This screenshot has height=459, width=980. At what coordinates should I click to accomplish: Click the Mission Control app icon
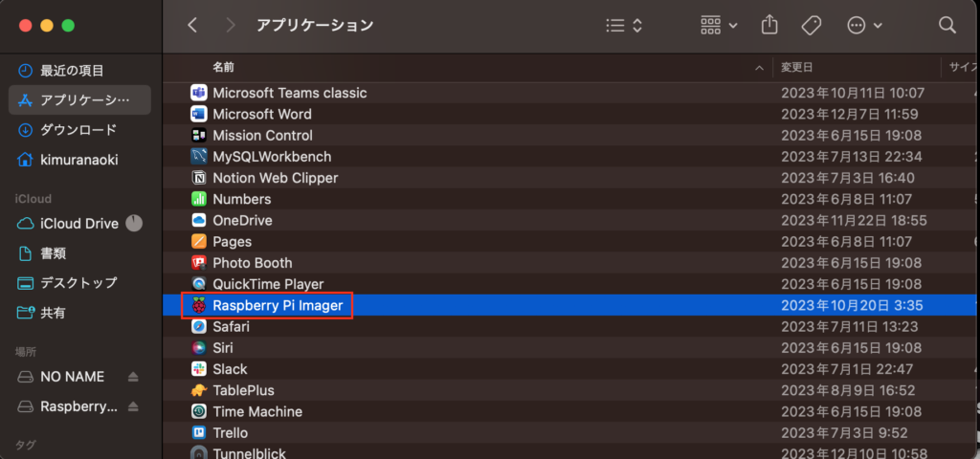[199, 136]
